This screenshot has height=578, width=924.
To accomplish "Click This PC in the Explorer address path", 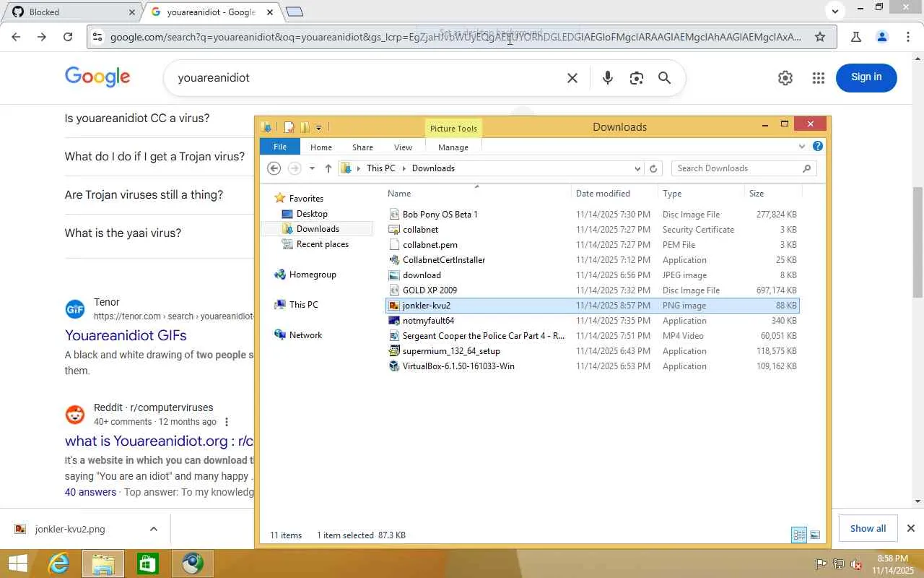I will click(380, 168).
